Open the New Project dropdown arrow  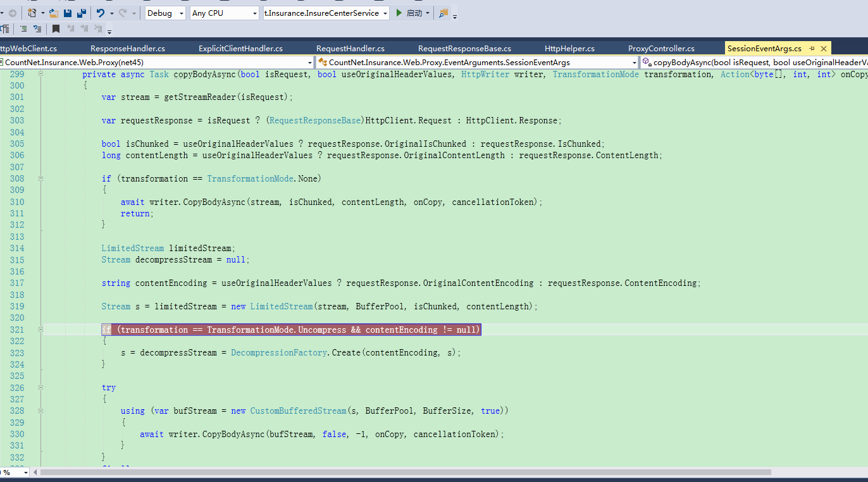pyautogui.click(x=42, y=13)
